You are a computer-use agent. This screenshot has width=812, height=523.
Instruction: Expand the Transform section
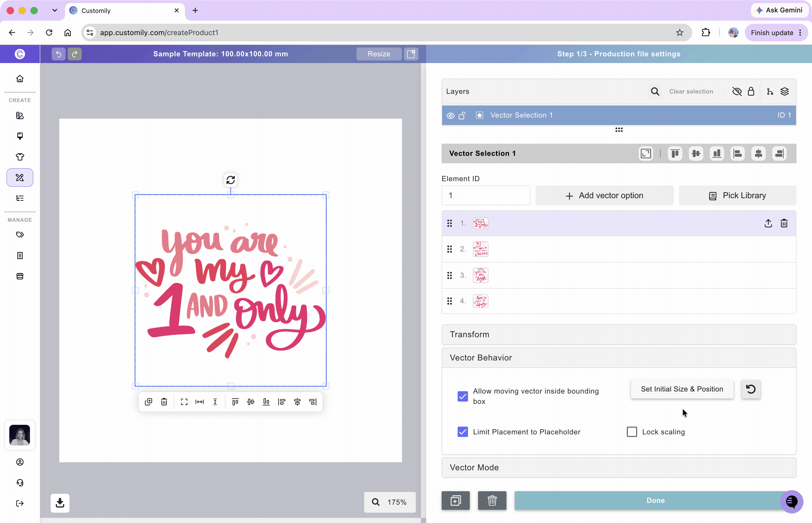click(619, 335)
